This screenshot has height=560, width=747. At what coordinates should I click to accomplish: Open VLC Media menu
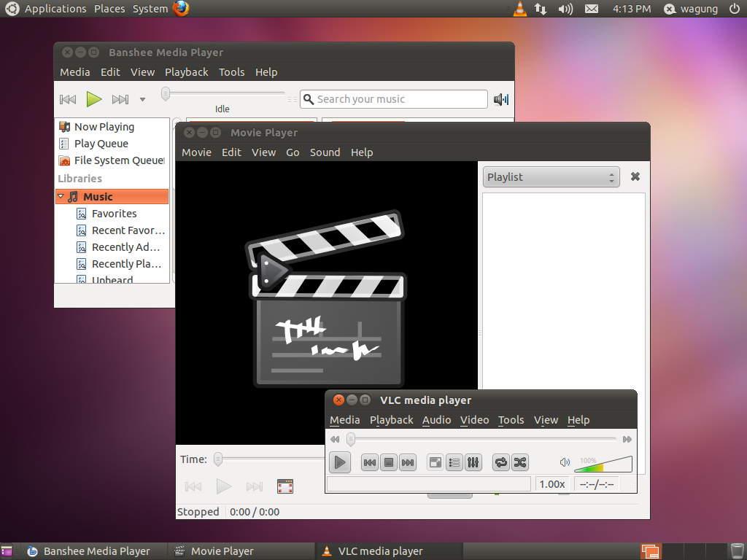click(345, 420)
